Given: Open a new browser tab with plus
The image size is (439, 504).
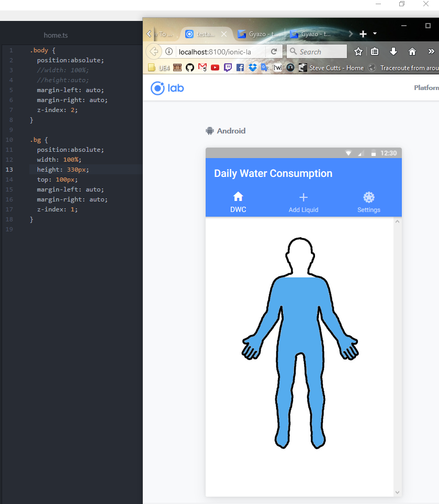Looking at the screenshot, I should [x=363, y=34].
